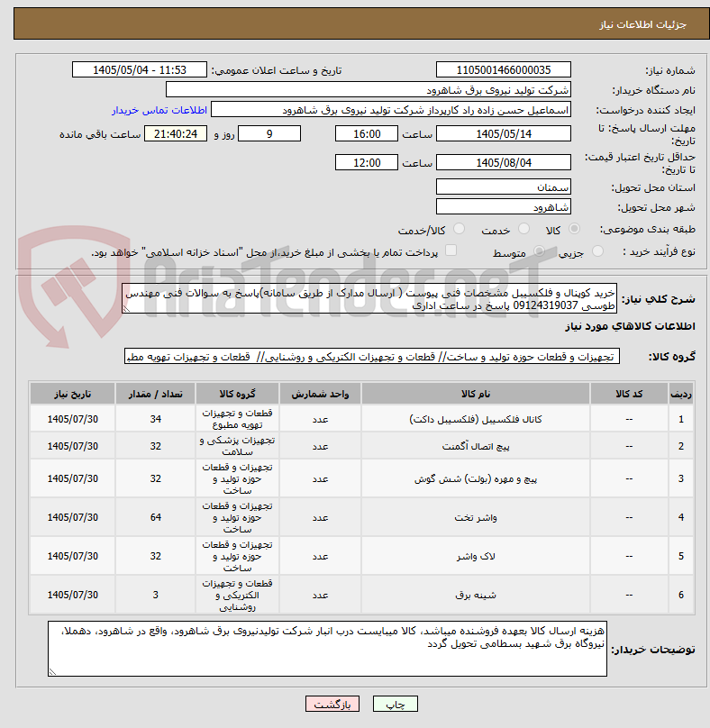Click the announcement date and time field
Image resolution: width=710 pixels, height=728 pixels.
[x=140, y=70]
